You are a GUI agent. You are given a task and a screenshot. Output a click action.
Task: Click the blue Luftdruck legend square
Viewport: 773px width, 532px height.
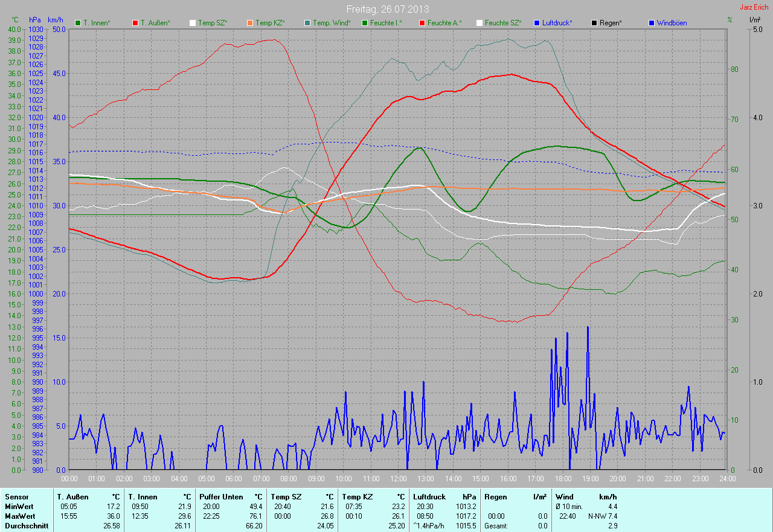(537, 23)
